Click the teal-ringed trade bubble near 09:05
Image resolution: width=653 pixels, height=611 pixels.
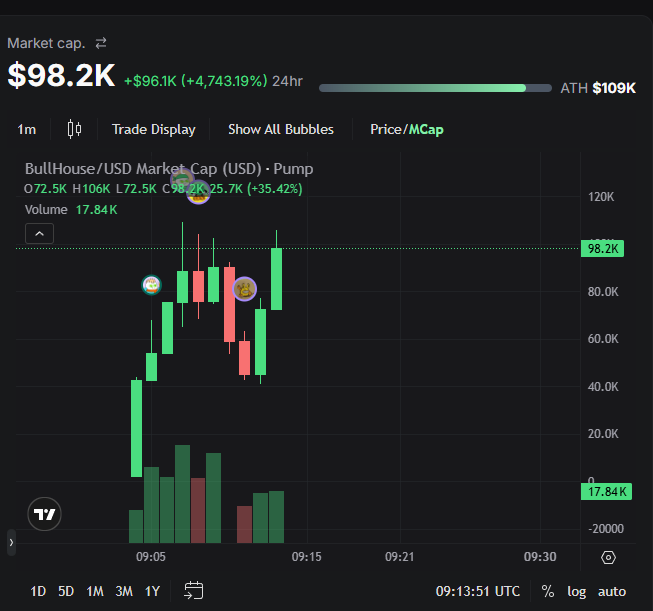(152, 285)
